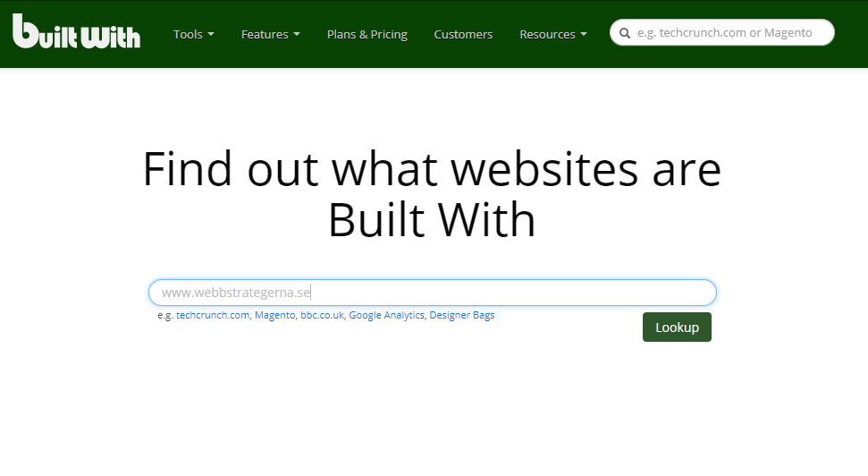Open the Google Analytics example link
Screen dimensions: 868x476
pos(386,316)
